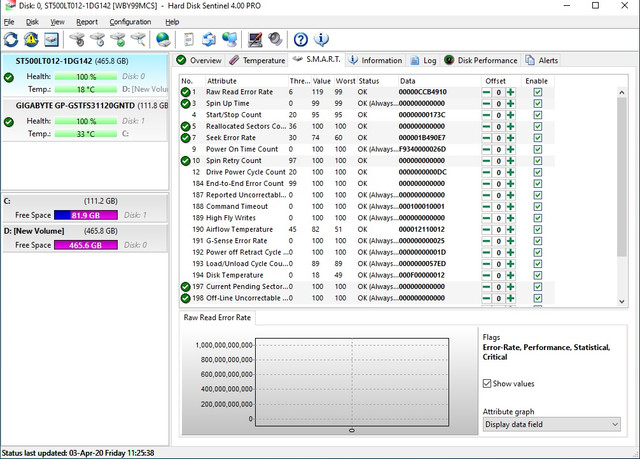640x459 pixels.
Task: Select the High Fly Writes attribute row
Action: coord(367,218)
